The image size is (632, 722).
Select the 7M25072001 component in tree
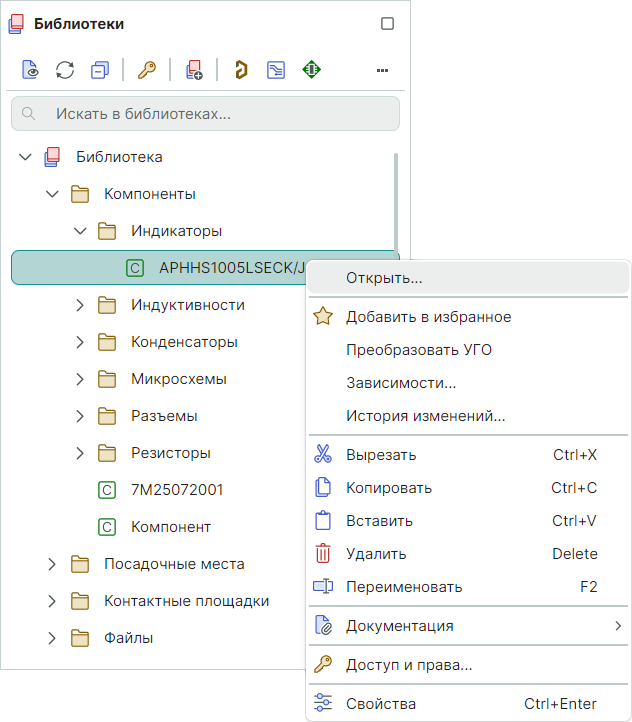tap(176, 490)
